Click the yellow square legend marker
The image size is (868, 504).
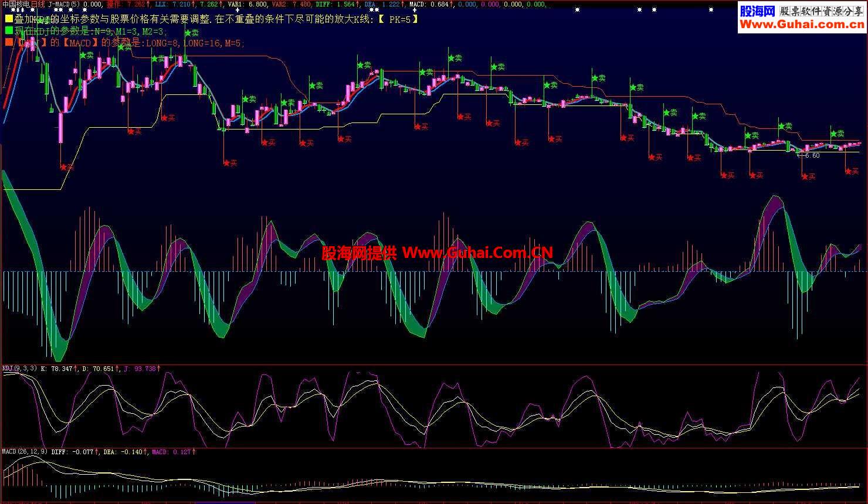(8, 19)
